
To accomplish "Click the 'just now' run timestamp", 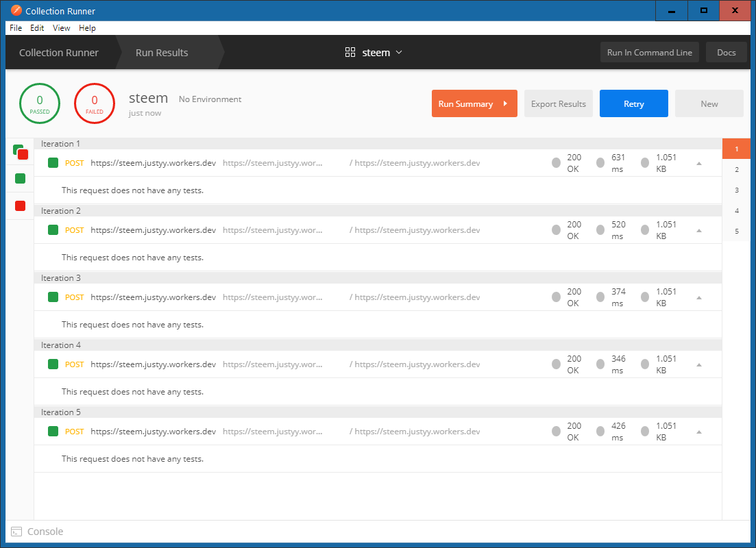I will click(145, 113).
